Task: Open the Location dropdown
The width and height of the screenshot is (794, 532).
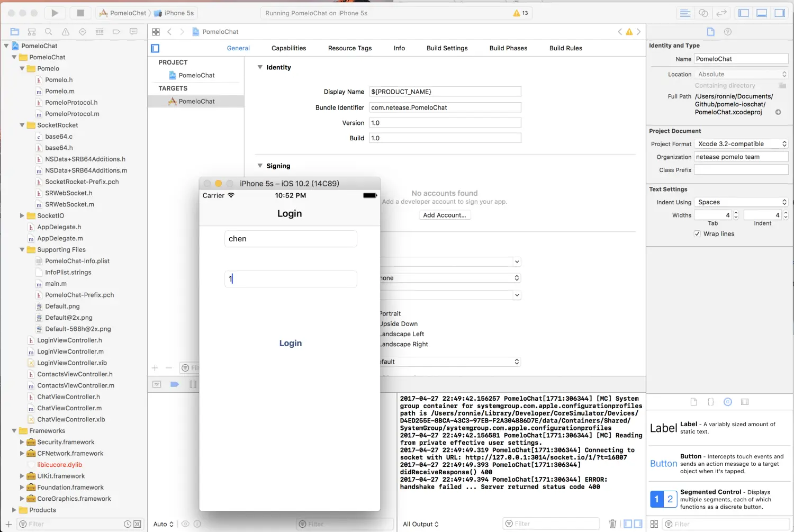Action: [741, 74]
